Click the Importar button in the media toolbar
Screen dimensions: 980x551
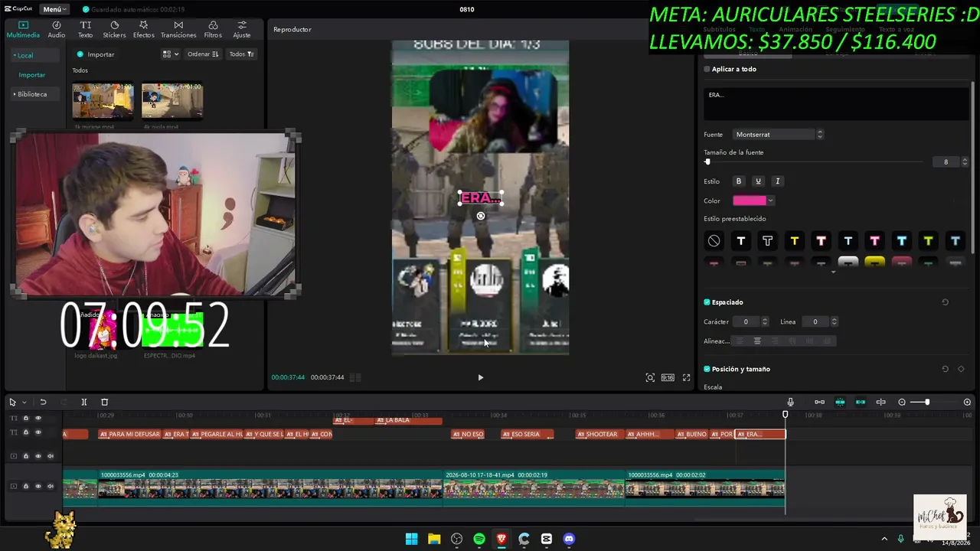[96, 54]
